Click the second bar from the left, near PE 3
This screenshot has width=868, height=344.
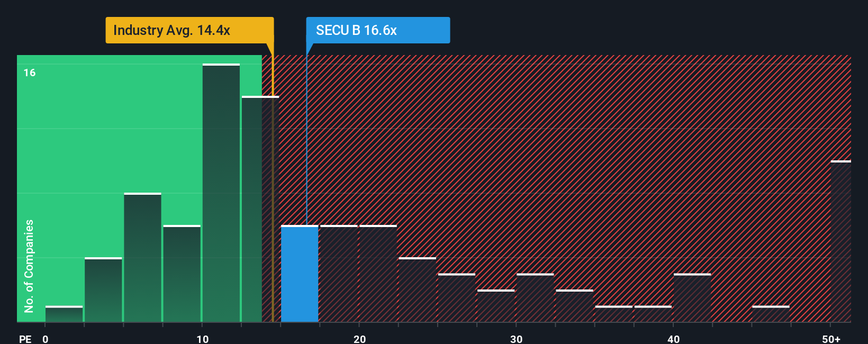point(103,289)
